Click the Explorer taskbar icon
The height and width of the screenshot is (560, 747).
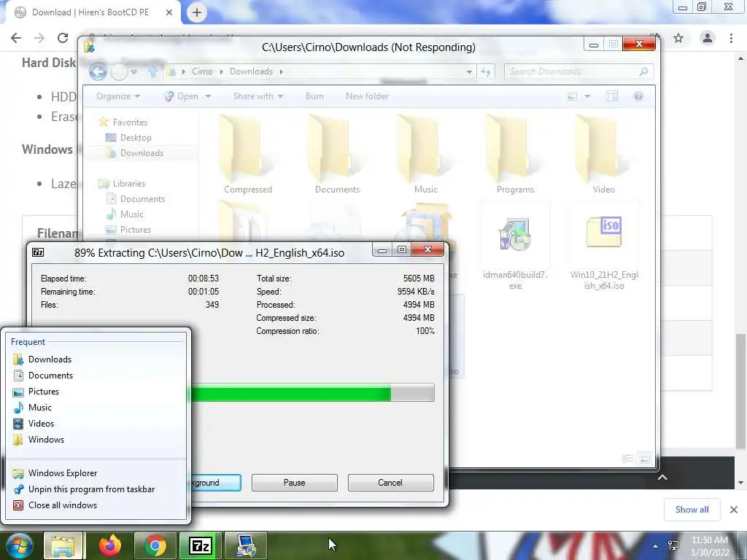coord(63,545)
